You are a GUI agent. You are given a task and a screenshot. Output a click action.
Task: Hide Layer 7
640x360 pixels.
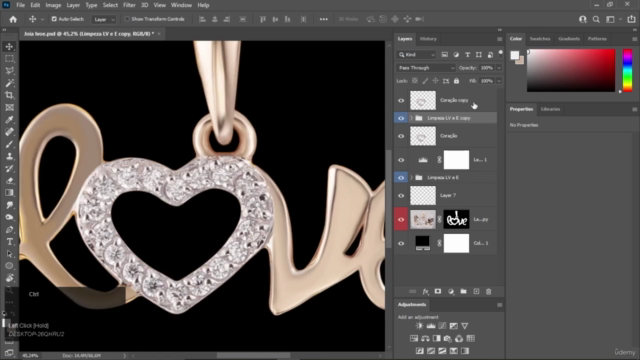point(401,196)
